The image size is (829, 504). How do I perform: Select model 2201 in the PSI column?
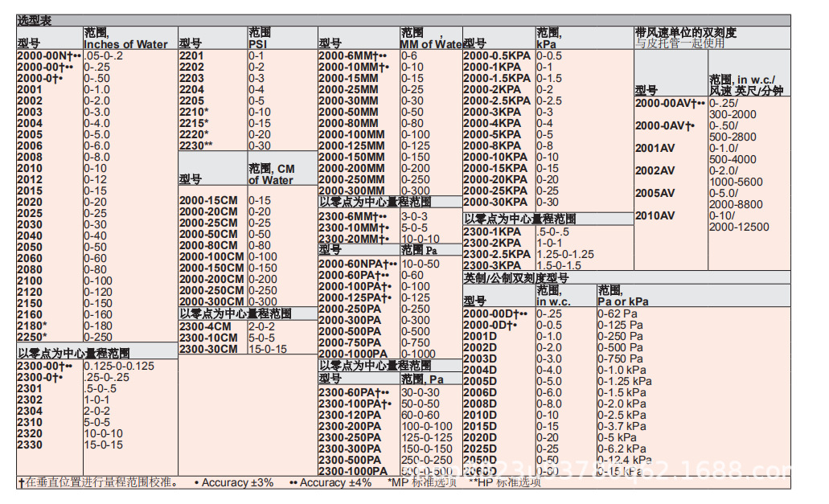[193, 56]
